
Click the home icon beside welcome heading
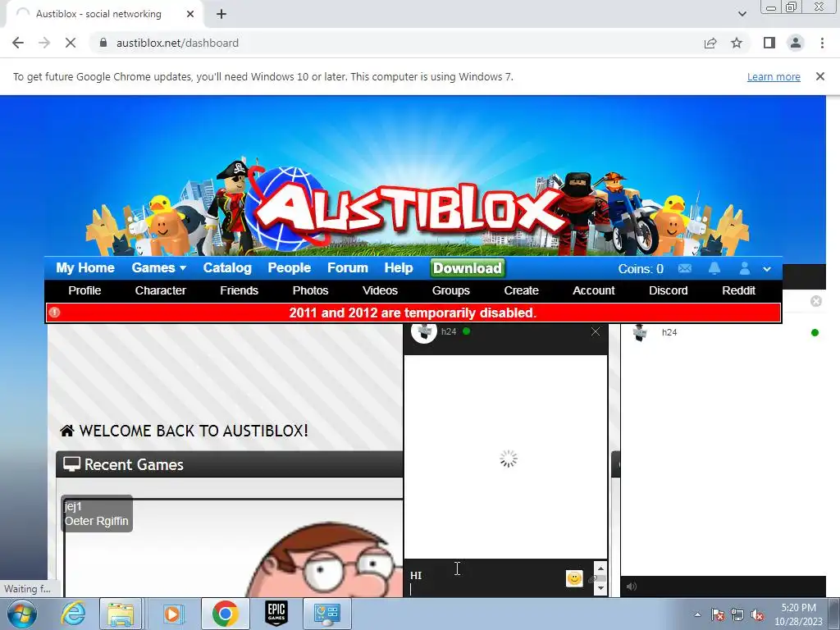pos(67,431)
